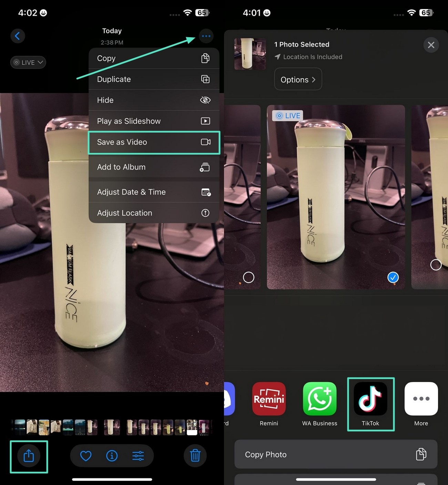The image size is (448, 485).
Task: Select Add to Album
Action: pyautogui.click(x=154, y=167)
